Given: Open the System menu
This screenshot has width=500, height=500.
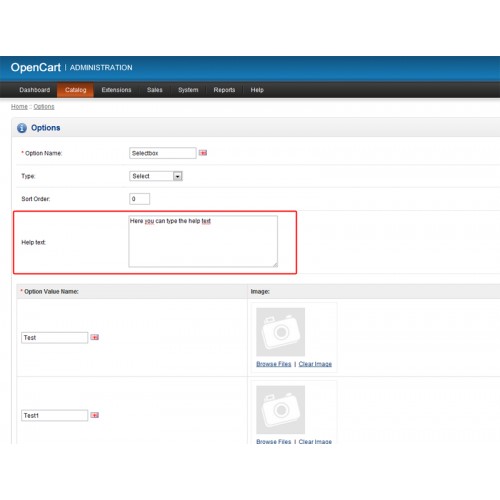Looking at the screenshot, I should pos(188,90).
